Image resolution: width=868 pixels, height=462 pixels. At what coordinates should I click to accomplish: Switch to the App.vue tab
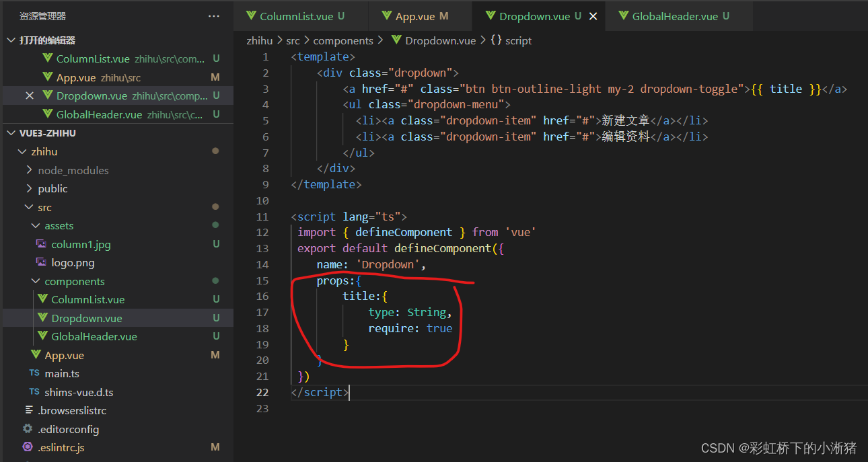413,15
